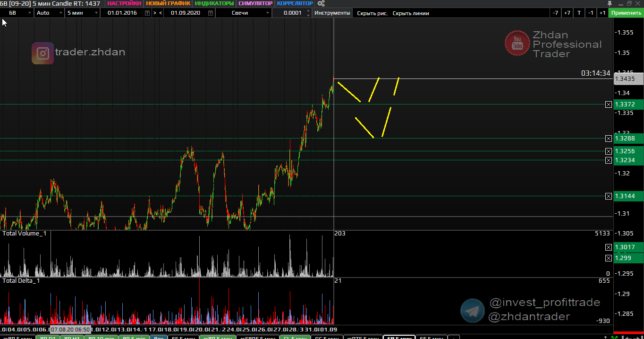Select the 1.3144 green price level label
Viewport: 644px width, 339px height.
[x=628, y=196]
